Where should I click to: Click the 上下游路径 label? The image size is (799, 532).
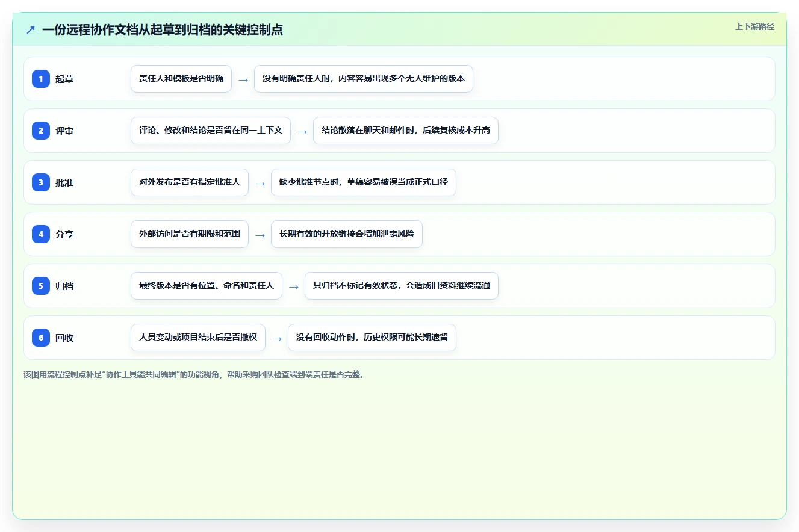(x=754, y=26)
